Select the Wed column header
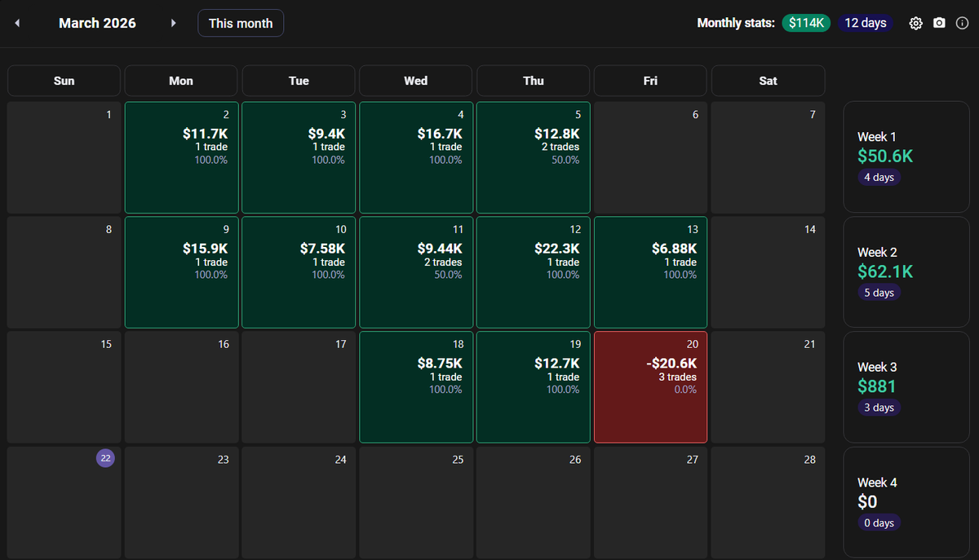Screen dimensions: 979x560 (x=416, y=81)
